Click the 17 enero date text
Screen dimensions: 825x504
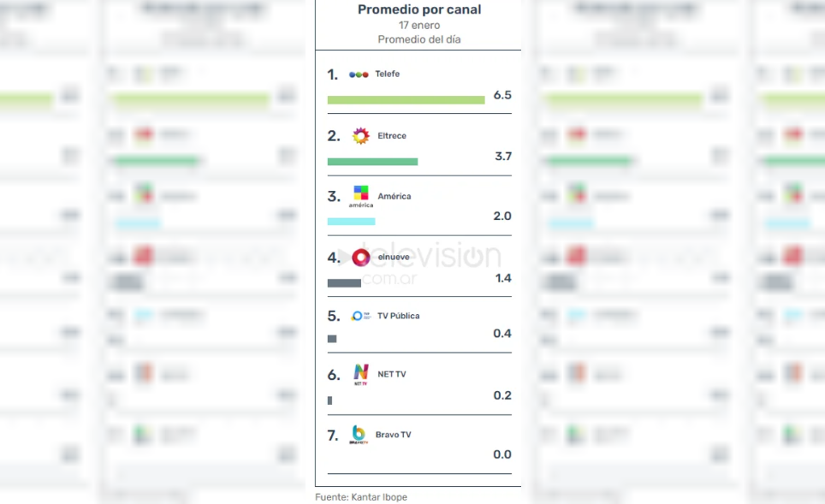[419, 25]
